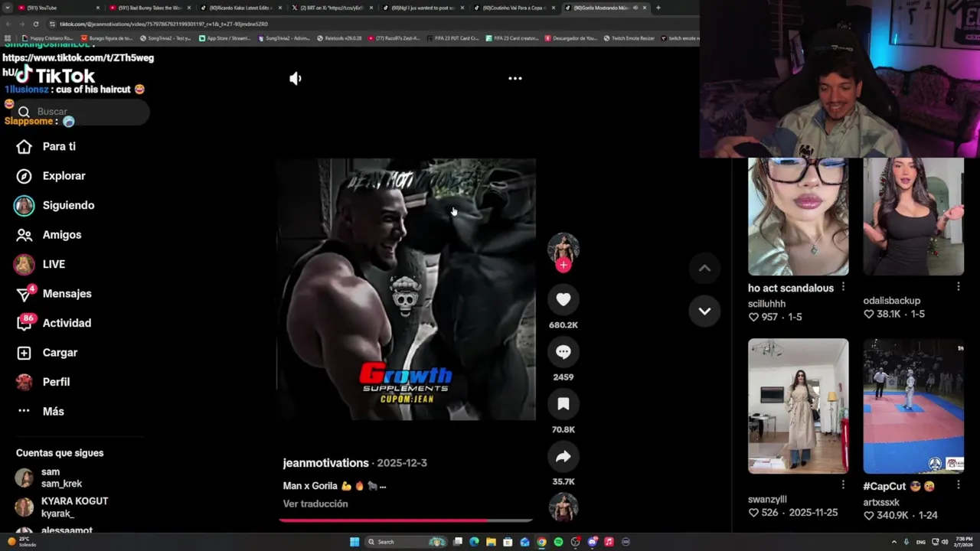Switch to Ricardo Kaka Latest Edits tab
The width and height of the screenshot is (980, 551).
(240, 8)
